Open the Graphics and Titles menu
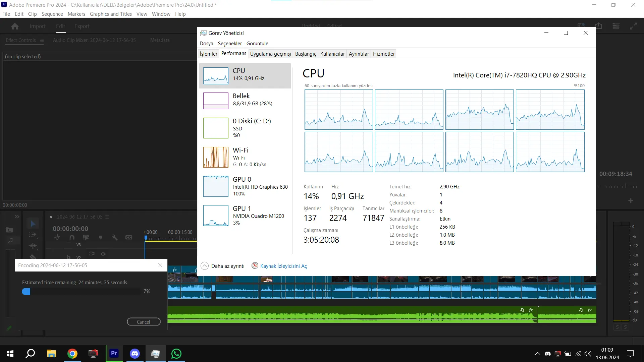The width and height of the screenshot is (644, 362). 111,14
